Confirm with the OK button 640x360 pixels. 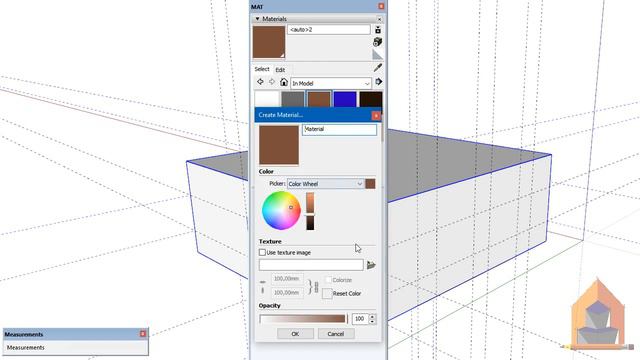pyautogui.click(x=295, y=334)
